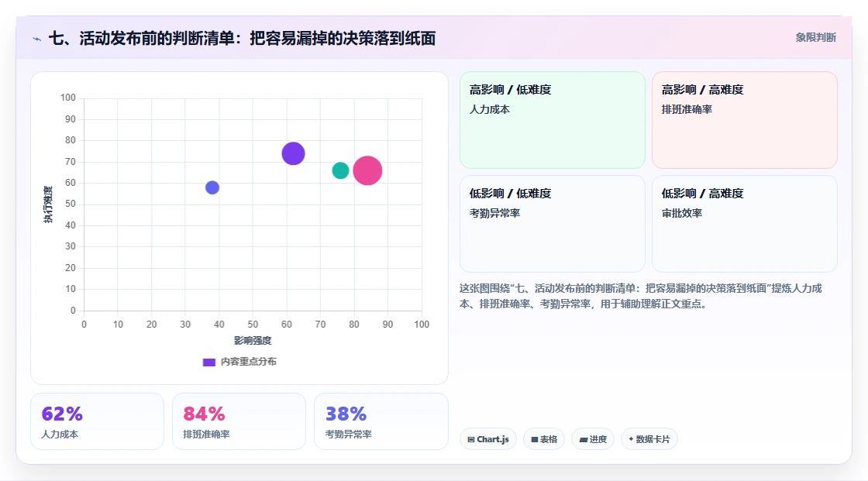
Task: Open the 低影响 / 高难度 quadrant card
Action: 745,224
